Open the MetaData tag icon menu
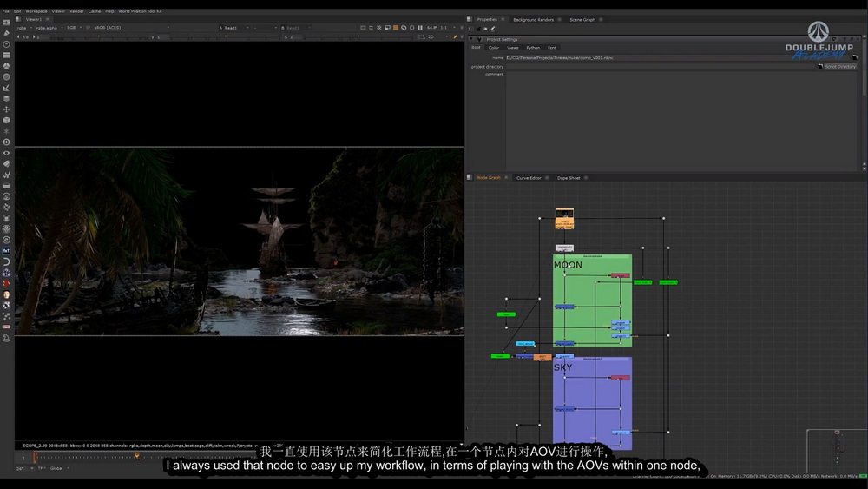Screen dimensions: 868x489 (7, 163)
